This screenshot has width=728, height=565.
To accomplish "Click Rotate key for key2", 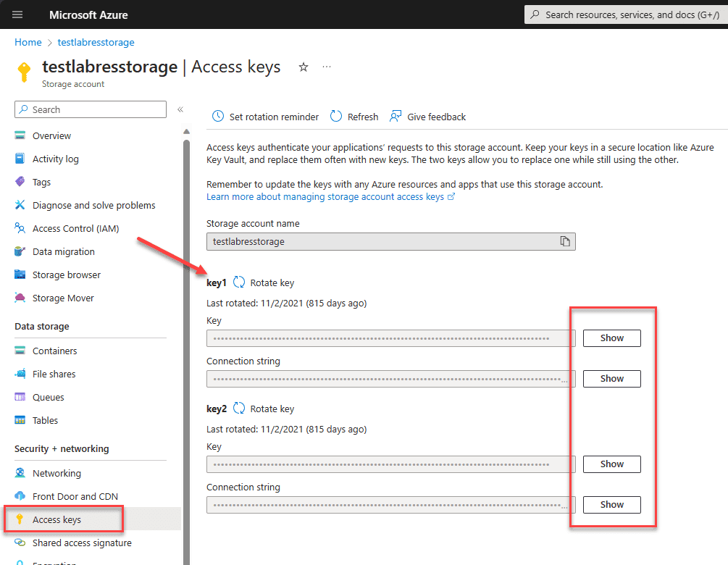I will tap(264, 409).
